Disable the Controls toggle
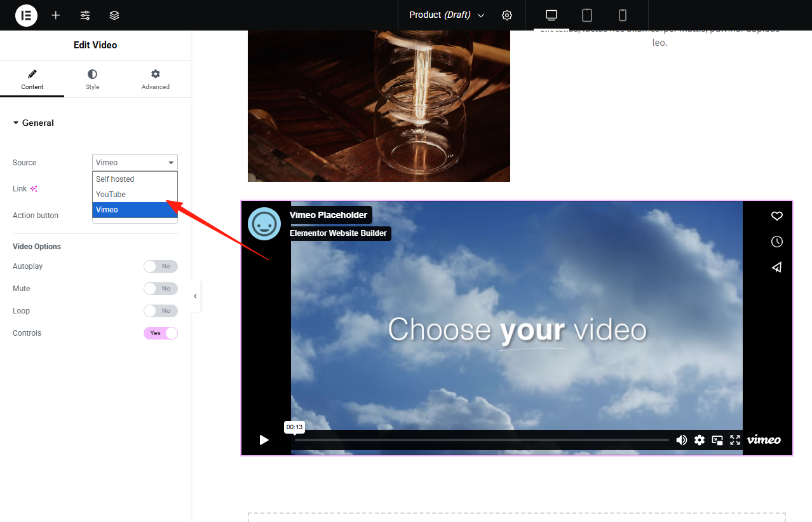This screenshot has height=522, width=812. coord(160,333)
